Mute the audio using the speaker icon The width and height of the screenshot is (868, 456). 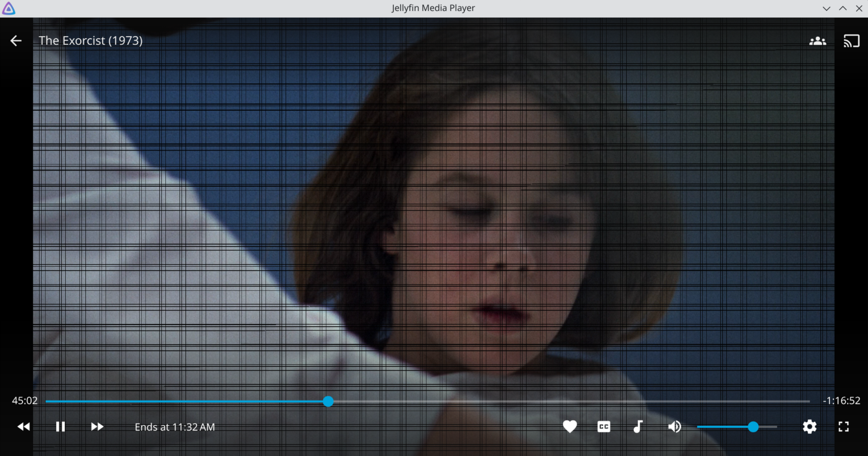coord(674,427)
